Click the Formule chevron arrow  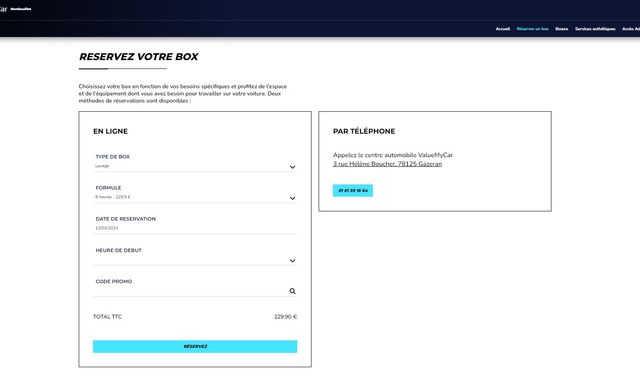coord(292,198)
